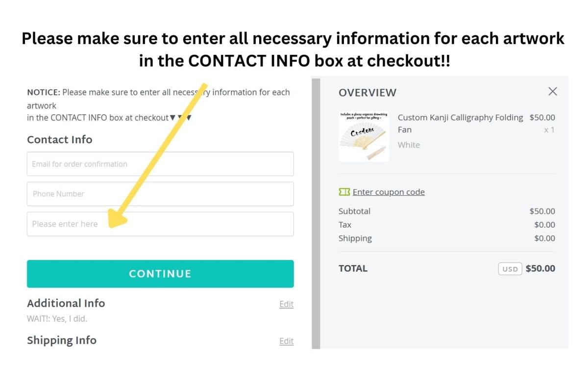The image size is (588, 388).
Task: Click the OVERVIEW panel title
Action: pos(367,92)
